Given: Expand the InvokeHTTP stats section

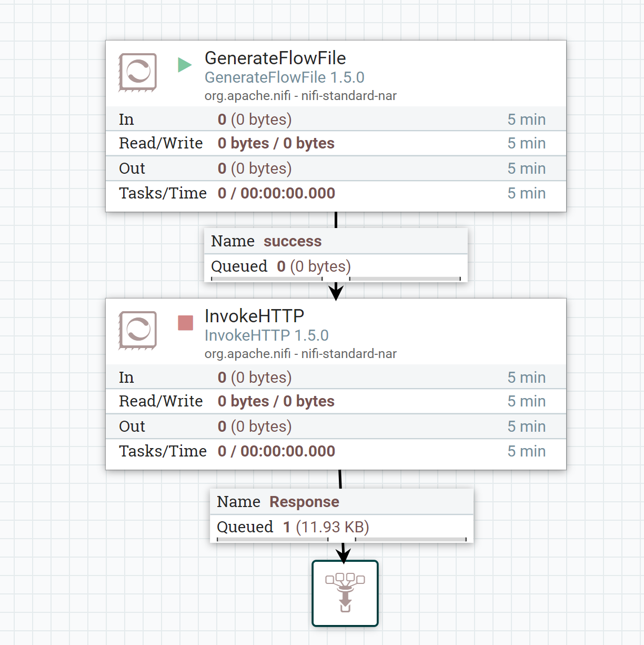Looking at the screenshot, I should tap(336, 414).
